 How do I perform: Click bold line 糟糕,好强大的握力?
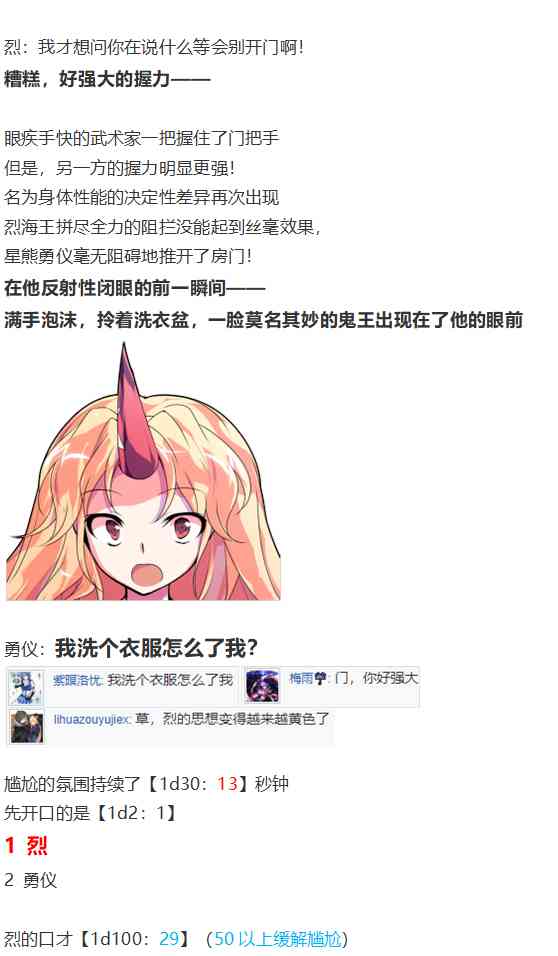pyautogui.click(x=107, y=79)
